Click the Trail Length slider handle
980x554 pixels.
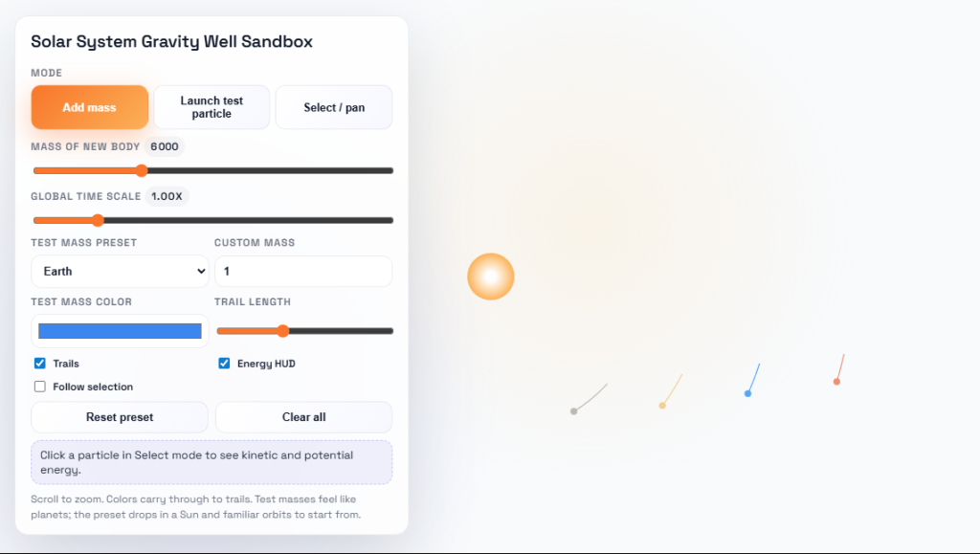[282, 331]
